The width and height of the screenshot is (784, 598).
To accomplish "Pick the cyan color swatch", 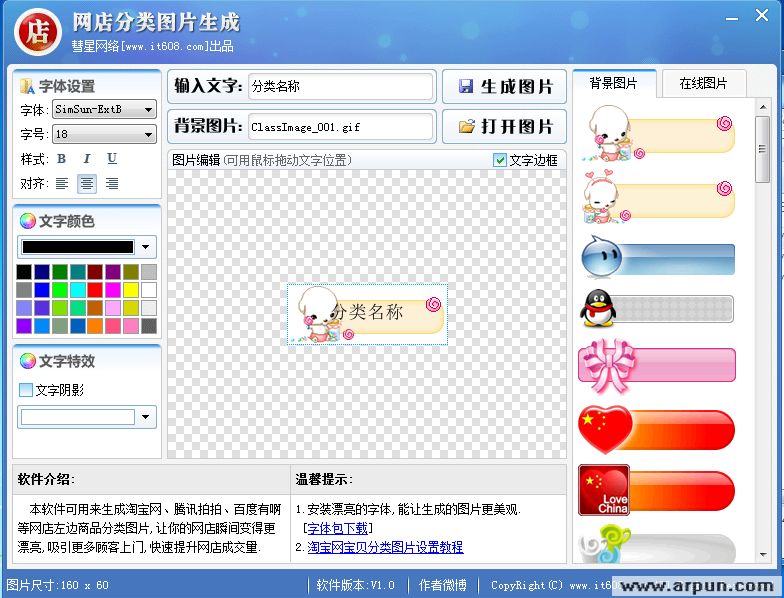I will 78,290.
